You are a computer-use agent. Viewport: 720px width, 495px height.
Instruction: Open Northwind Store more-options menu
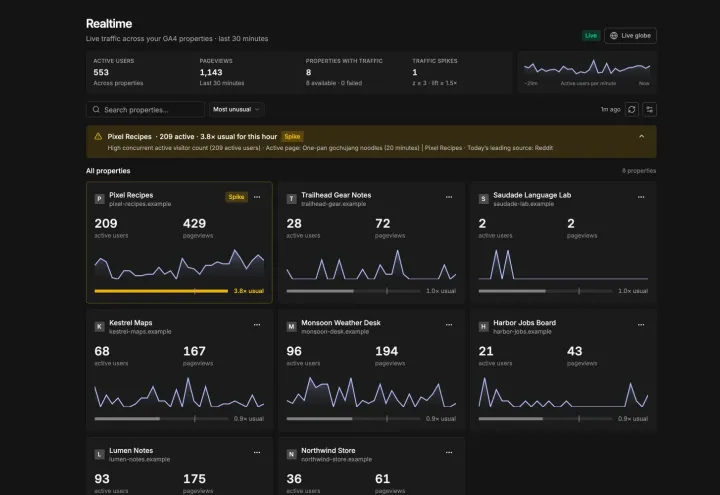[449, 452]
